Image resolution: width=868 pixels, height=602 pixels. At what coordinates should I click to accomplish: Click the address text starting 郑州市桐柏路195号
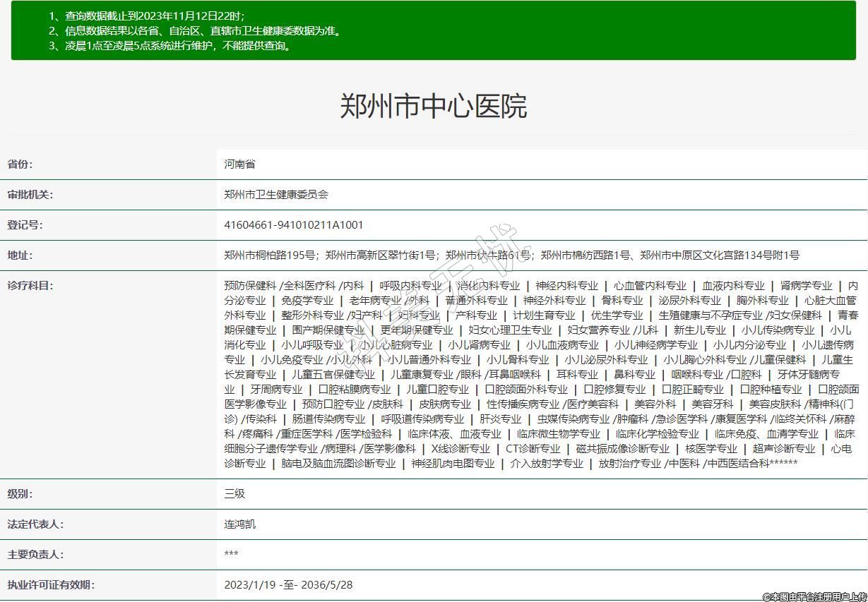click(511, 255)
